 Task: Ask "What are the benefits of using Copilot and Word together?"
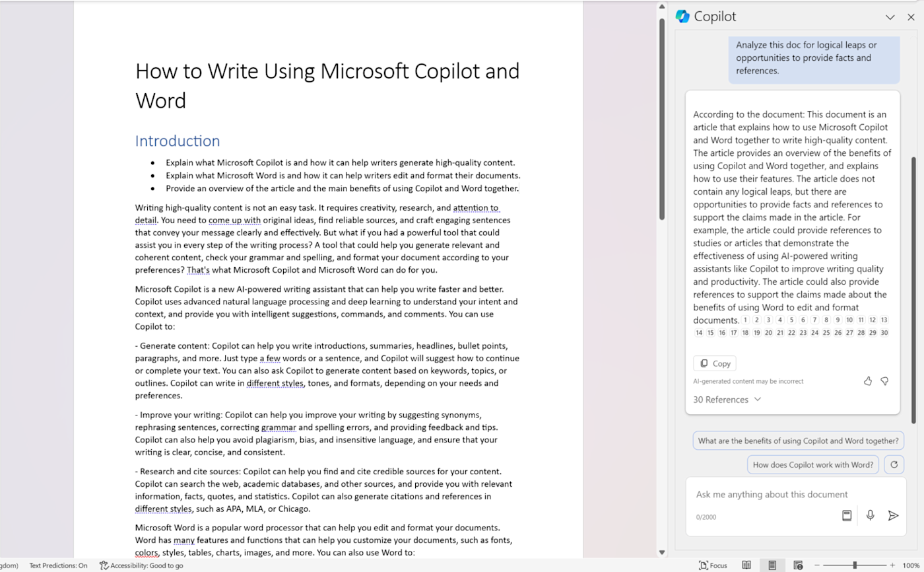click(799, 441)
